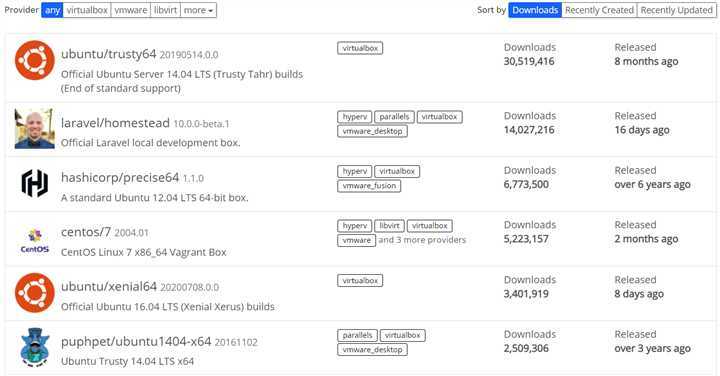720x376 pixels.
Task: Filter boxes by libvirt provider
Action: coord(165,10)
